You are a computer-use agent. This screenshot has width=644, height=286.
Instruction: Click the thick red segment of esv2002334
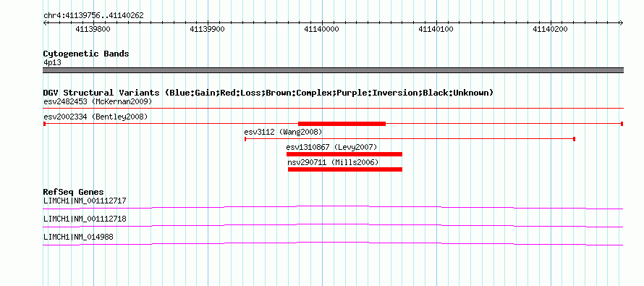coord(342,124)
